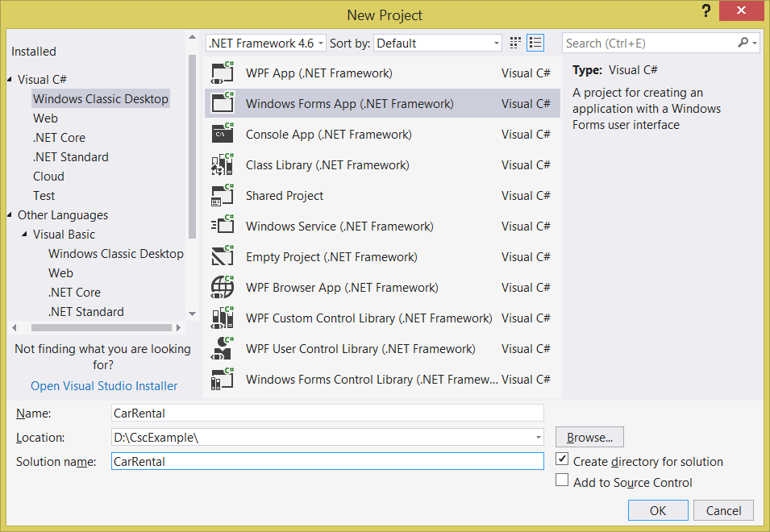Open the Sort by dropdown
The height and width of the screenshot is (532, 770).
[495, 43]
